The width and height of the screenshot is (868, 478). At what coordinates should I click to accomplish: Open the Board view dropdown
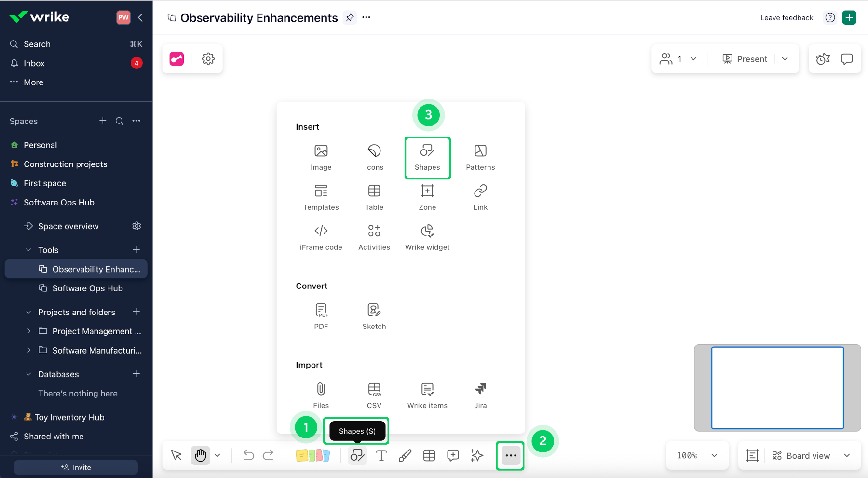click(x=811, y=455)
